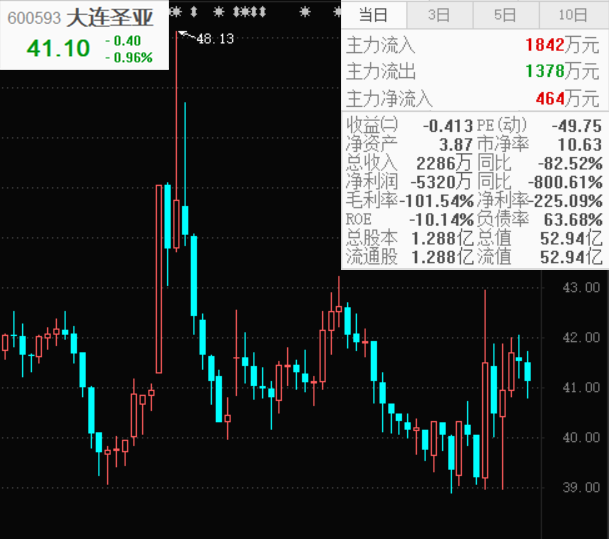The height and width of the screenshot is (539, 609).
Task: Switch to the 5日 tab
Action: point(505,15)
